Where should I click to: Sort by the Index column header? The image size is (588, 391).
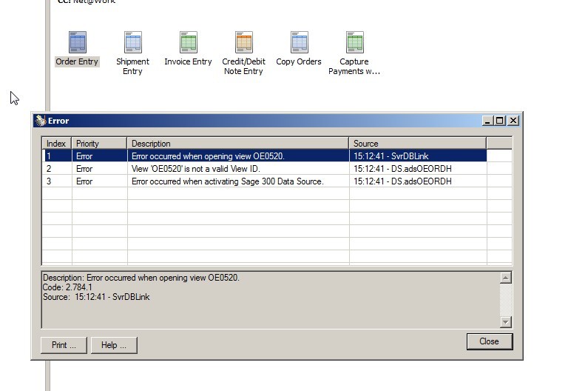point(57,144)
